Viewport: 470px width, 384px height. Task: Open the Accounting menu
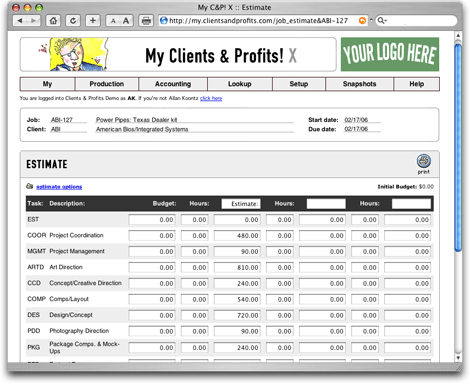click(173, 84)
